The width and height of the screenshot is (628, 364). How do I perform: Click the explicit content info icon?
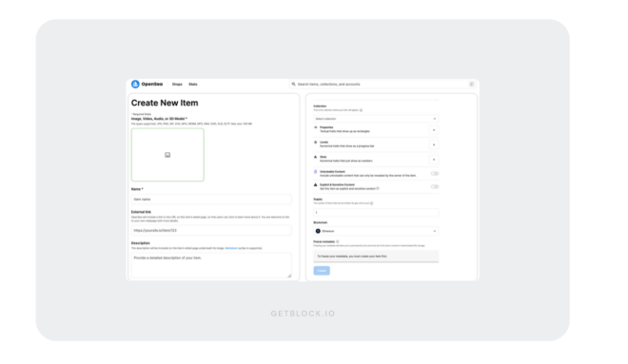point(378,188)
